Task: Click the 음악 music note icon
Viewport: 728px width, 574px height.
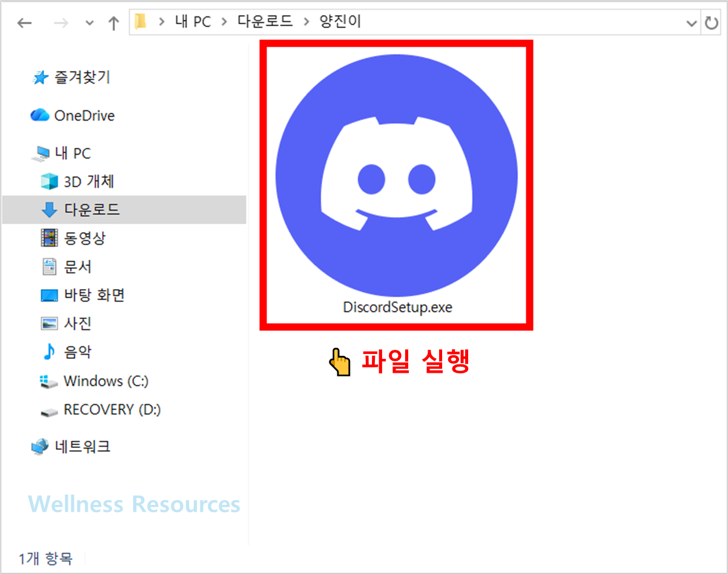Action: [49, 352]
